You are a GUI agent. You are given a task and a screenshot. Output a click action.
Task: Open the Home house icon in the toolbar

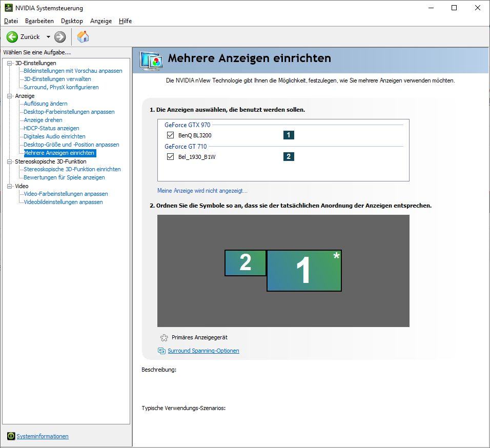pos(83,36)
